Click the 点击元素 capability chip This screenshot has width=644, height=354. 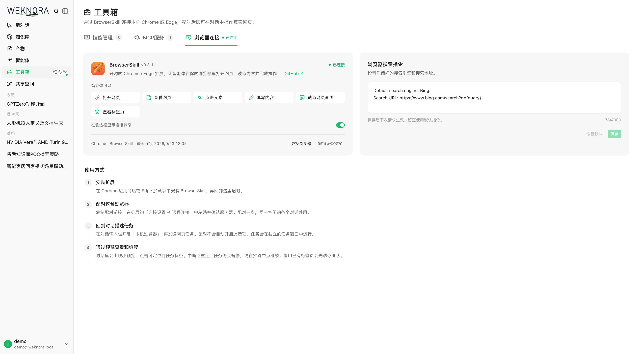[218, 97]
